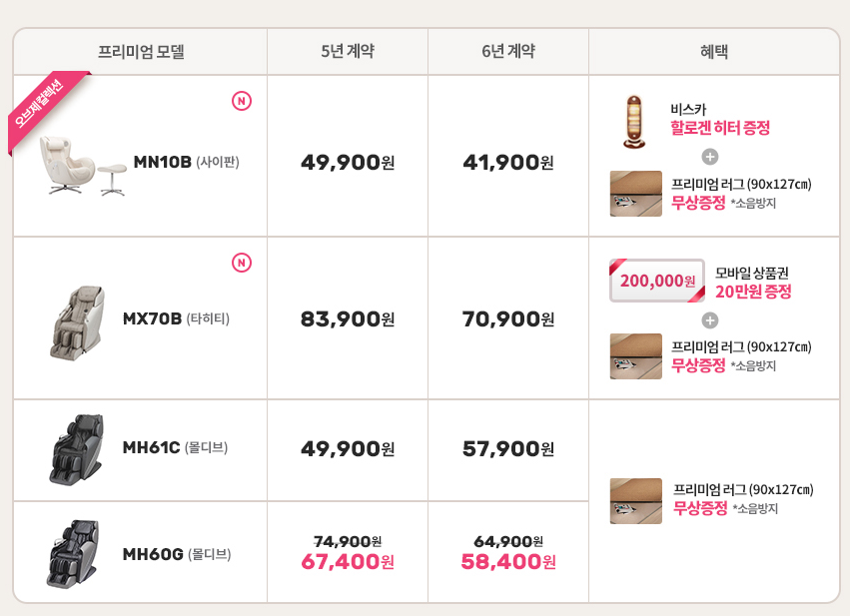Viewport: 850px width, 616px height.
Task: Click the N new badge on MN10B row
Action: (x=241, y=101)
